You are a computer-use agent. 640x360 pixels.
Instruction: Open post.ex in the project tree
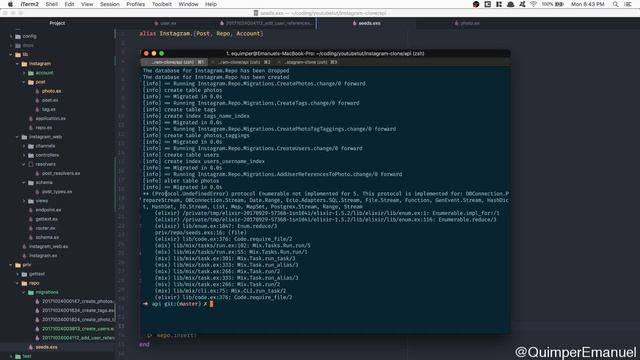tap(50, 100)
